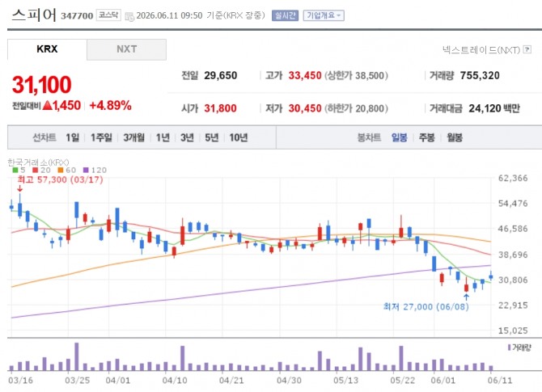Screen dimensions: 542x392
Task: Select the 주봉 weekly candle chart
Action: [427, 137]
